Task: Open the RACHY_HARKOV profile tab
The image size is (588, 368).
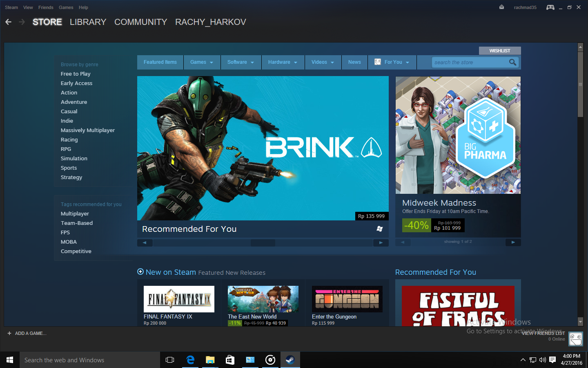Action: point(211,22)
